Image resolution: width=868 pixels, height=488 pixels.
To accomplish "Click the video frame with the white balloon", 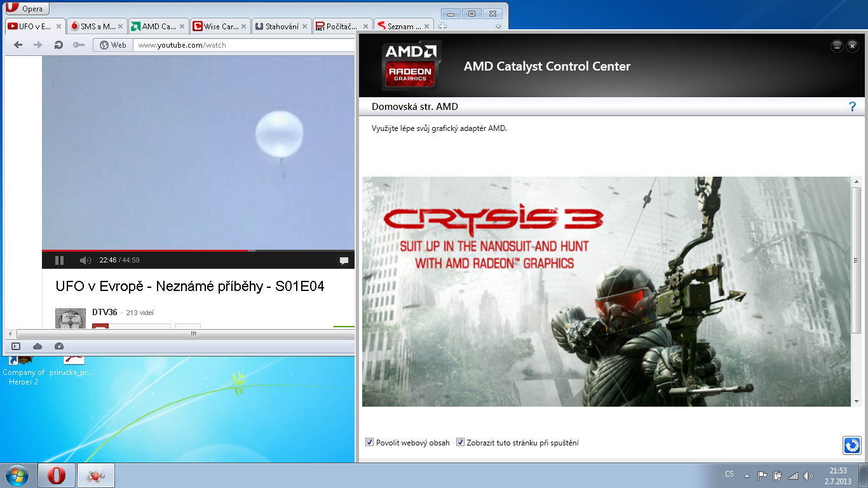I will point(198,152).
